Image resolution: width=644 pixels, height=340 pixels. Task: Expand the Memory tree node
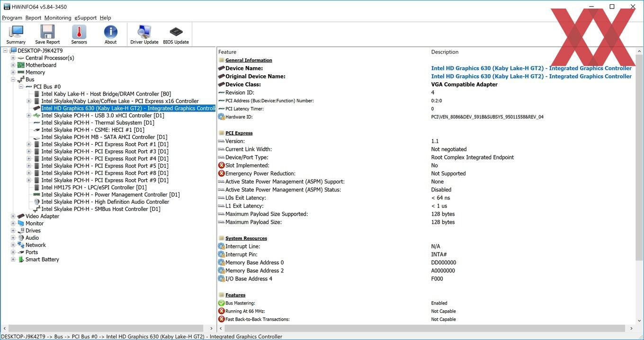13,72
